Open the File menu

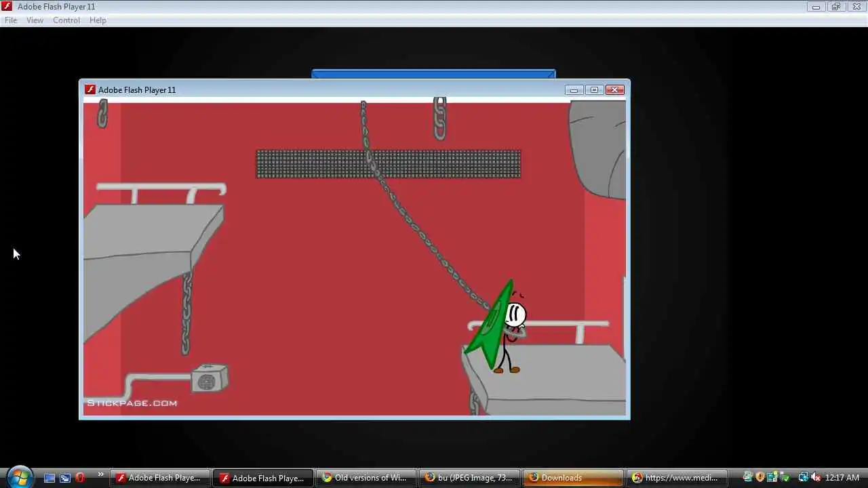[11, 20]
